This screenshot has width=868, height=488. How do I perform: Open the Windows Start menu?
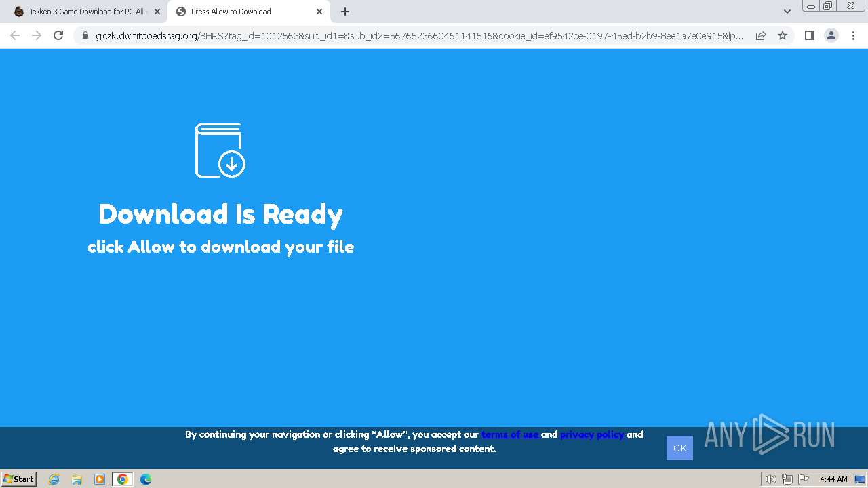click(19, 479)
